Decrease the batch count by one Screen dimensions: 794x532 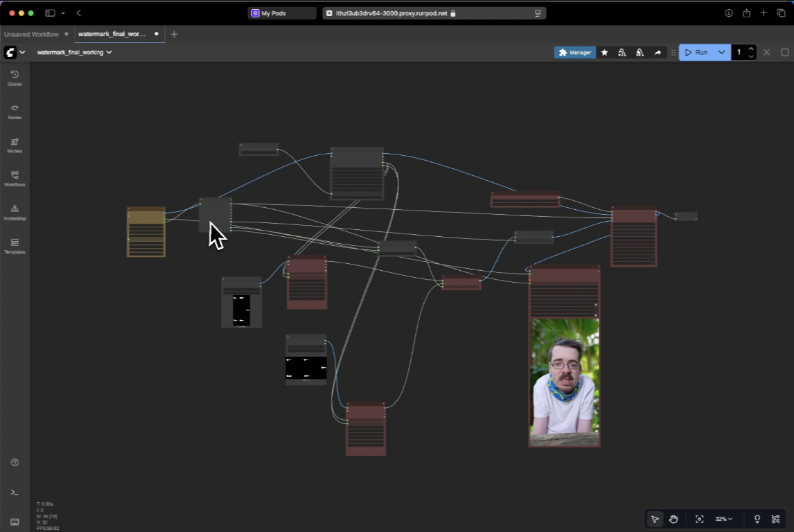tap(751, 56)
